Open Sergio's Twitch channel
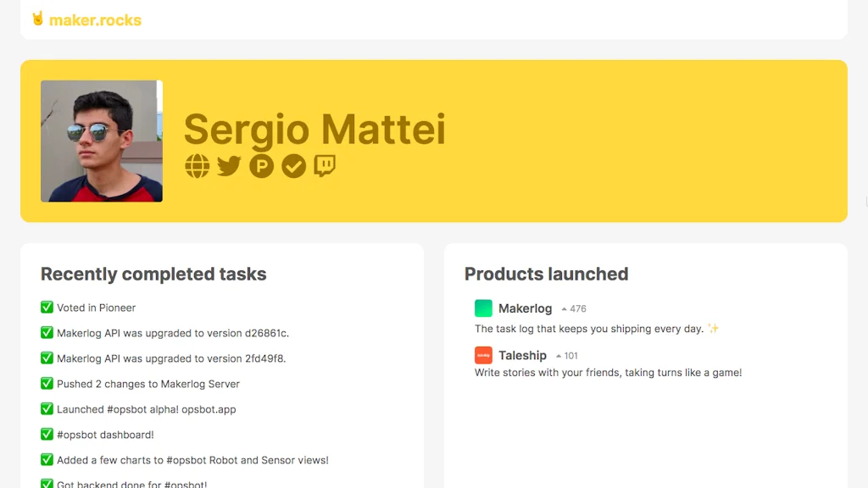Image resolution: width=868 pixels, height=488 pixels. (326, 166)
